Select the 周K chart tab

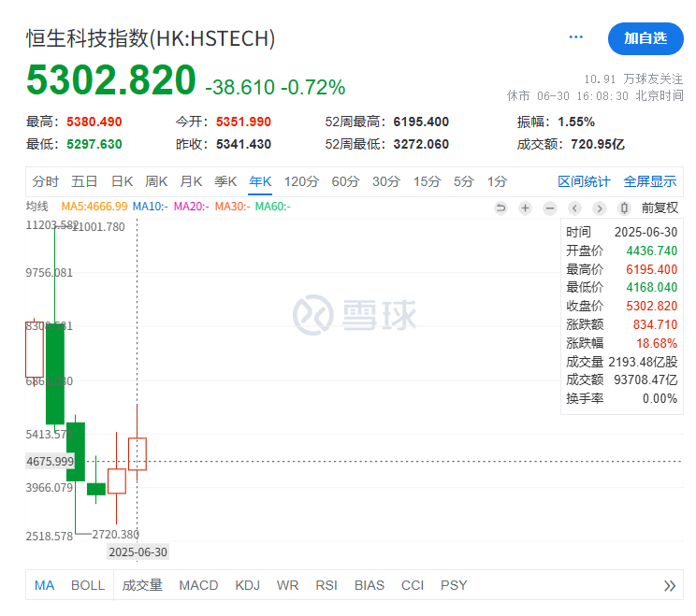(x=156, y=181)
